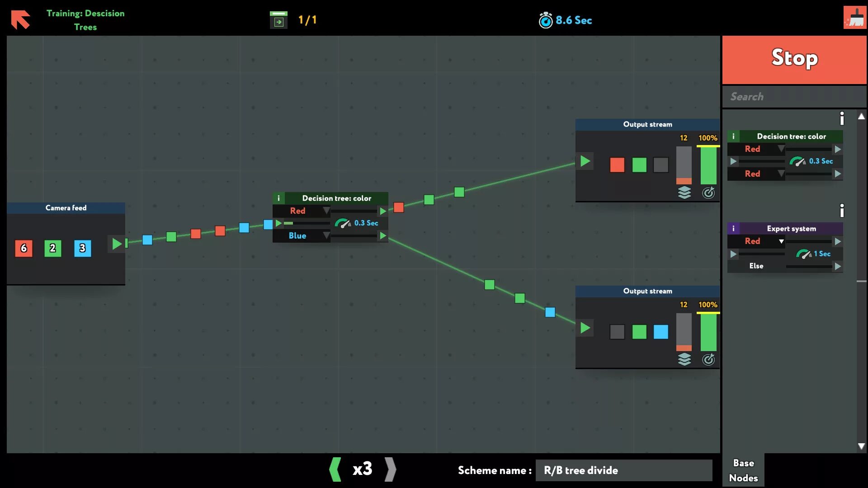Click the x3 speed multiplier control
Image resolution: width=868 pixels, height=488 pixels.
361,470
